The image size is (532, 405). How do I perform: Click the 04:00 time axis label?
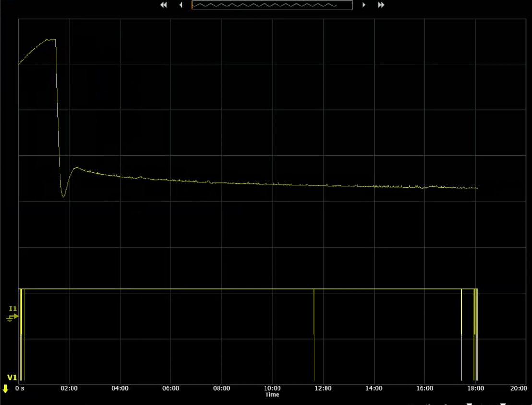tap(120, 388)
